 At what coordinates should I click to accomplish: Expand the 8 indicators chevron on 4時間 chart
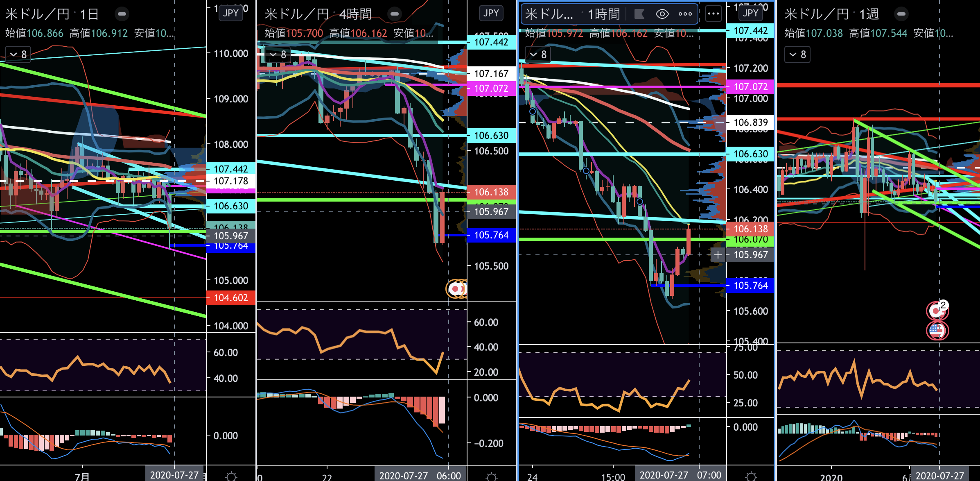coord(278,54)
